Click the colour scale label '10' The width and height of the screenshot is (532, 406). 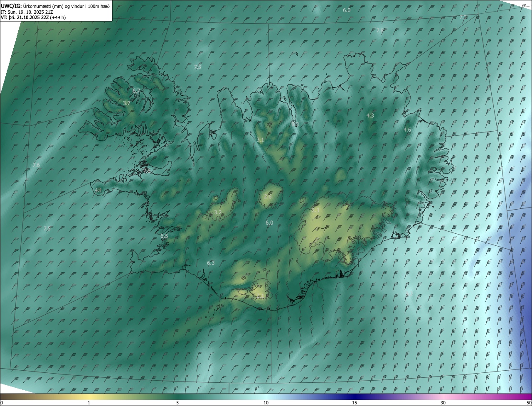click(266, 403)
